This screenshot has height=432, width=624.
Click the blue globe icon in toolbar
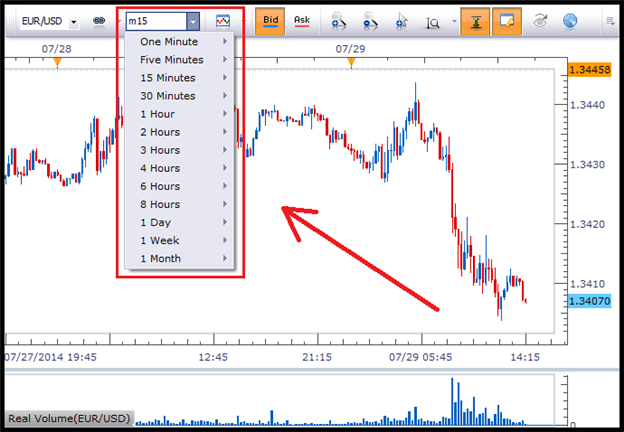(x=570, y=21)
